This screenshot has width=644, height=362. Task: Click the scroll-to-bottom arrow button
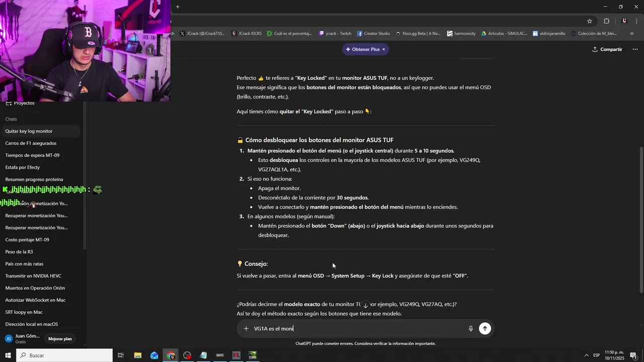[365, 306]
